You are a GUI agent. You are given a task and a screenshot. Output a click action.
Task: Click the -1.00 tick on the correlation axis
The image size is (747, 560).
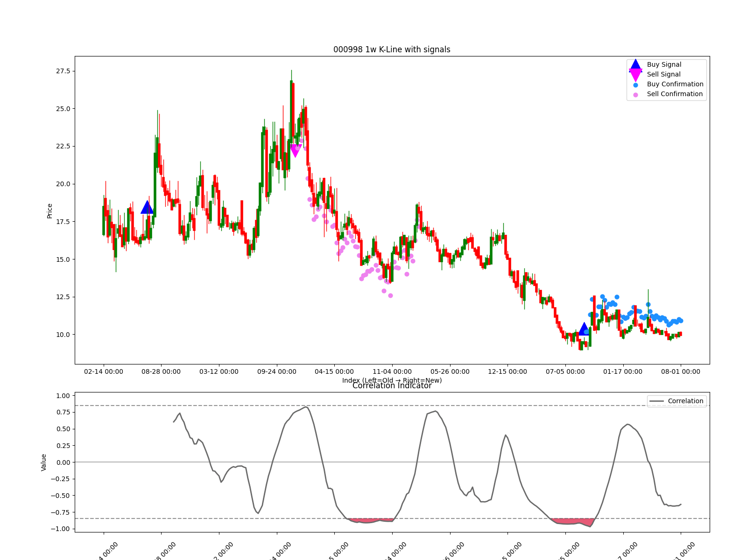click(60, 529)
